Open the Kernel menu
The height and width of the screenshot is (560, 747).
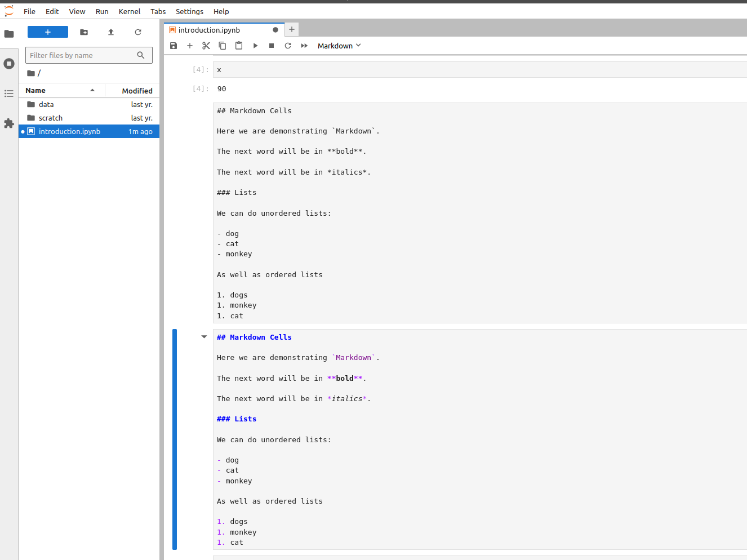pyautogui.click(x=129, y=11)
